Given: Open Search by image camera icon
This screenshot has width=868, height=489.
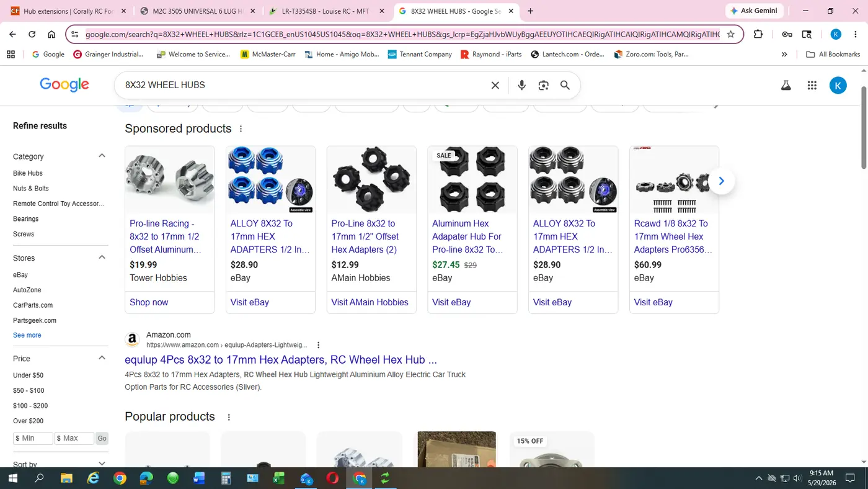Looking at the screenshot, I should pyautogui.click(x=543, y=85).
